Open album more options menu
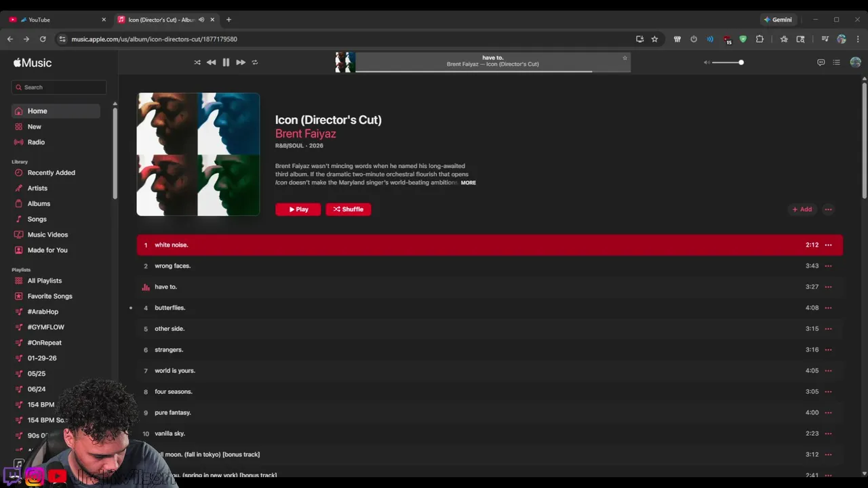This screenshot has width=868, height=488. pos(828,209)
